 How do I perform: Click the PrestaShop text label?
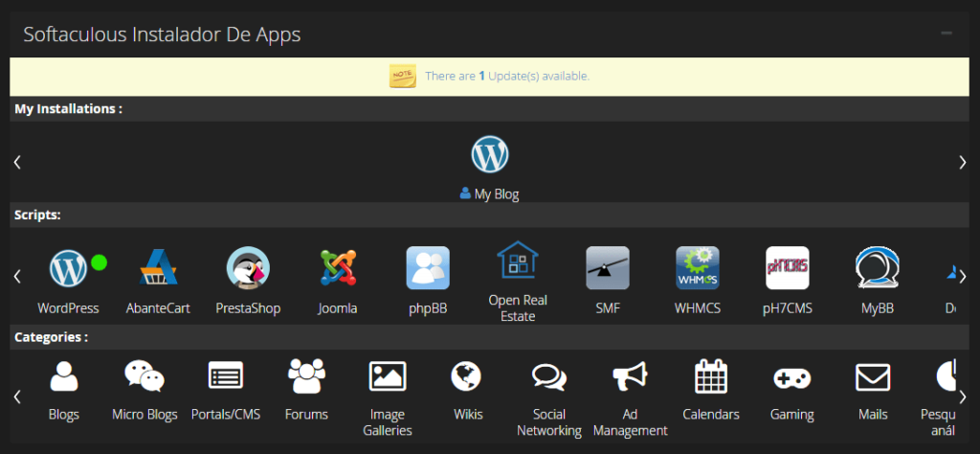pos(248,308)
